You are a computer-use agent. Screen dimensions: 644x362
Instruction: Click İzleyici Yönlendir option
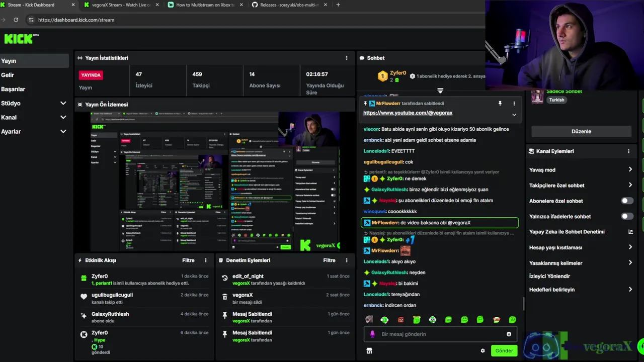pyautogui.click(x=549, y=276)
